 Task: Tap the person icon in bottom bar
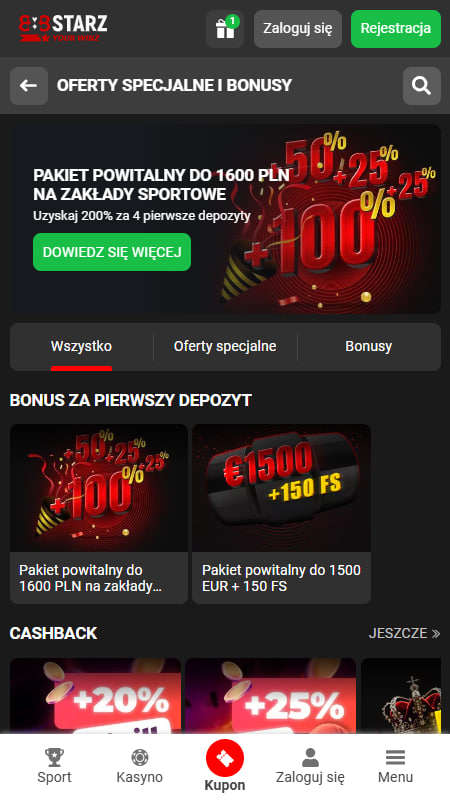click(x=310, y=758)
